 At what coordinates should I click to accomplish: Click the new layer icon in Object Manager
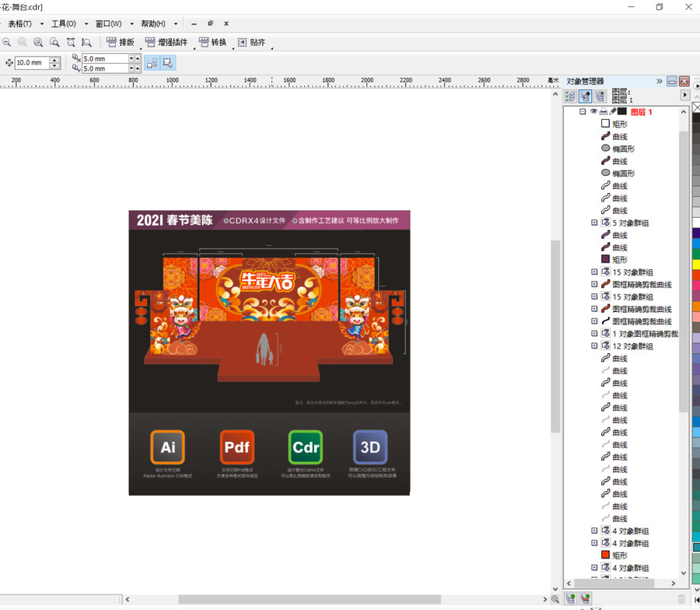click(571, 598)
